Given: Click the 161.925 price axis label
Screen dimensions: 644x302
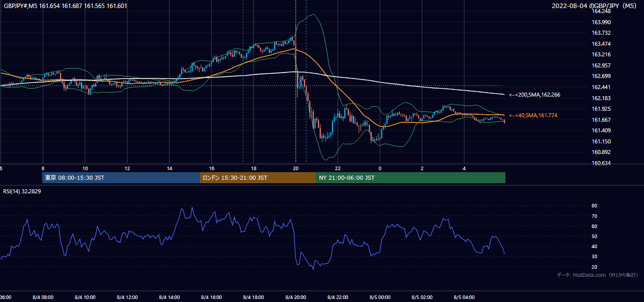Looking at the screenshot, I should [601, 109].
